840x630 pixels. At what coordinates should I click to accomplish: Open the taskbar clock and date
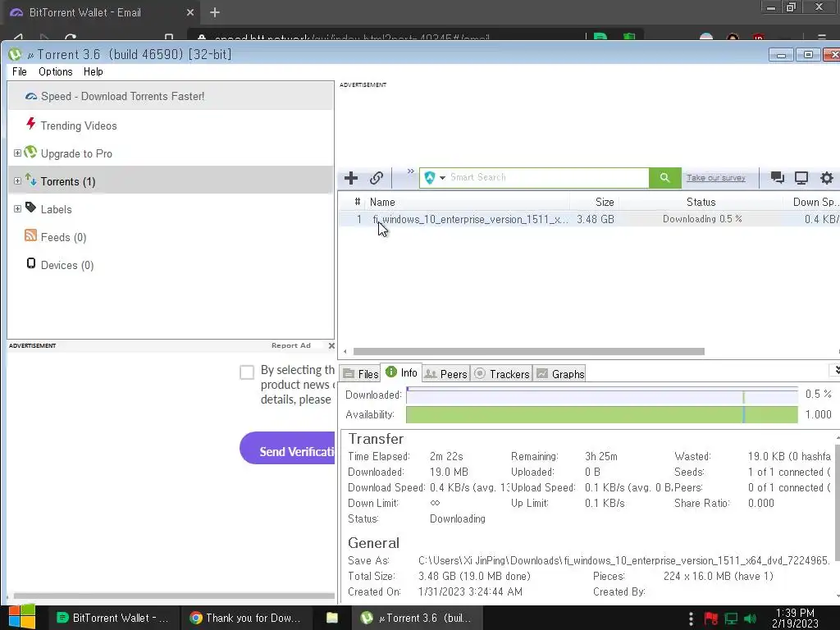click(795, 618)
